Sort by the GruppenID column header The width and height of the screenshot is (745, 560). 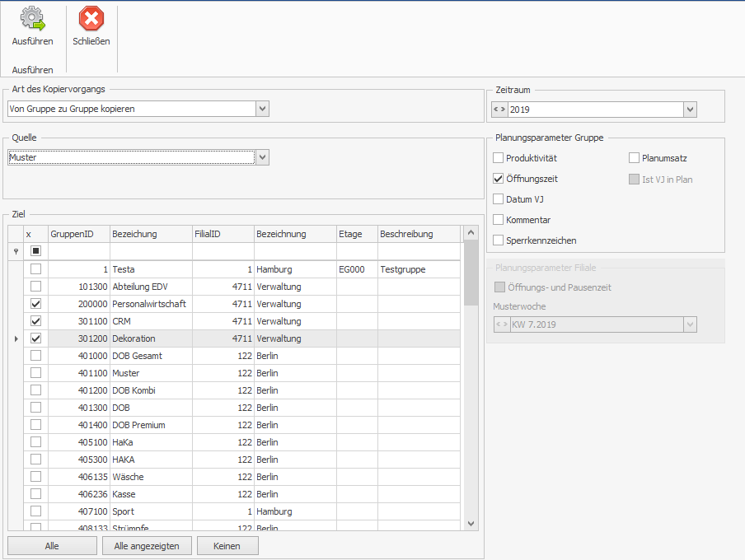point(77,234)
